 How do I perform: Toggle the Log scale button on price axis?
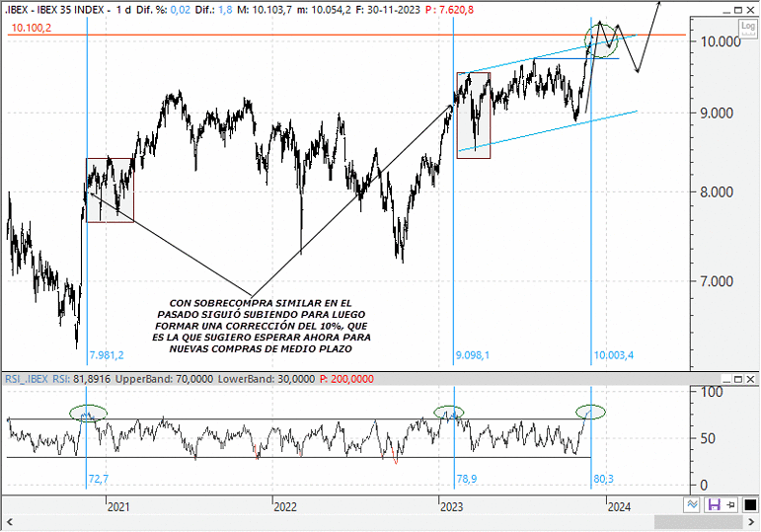click(748, 28)
